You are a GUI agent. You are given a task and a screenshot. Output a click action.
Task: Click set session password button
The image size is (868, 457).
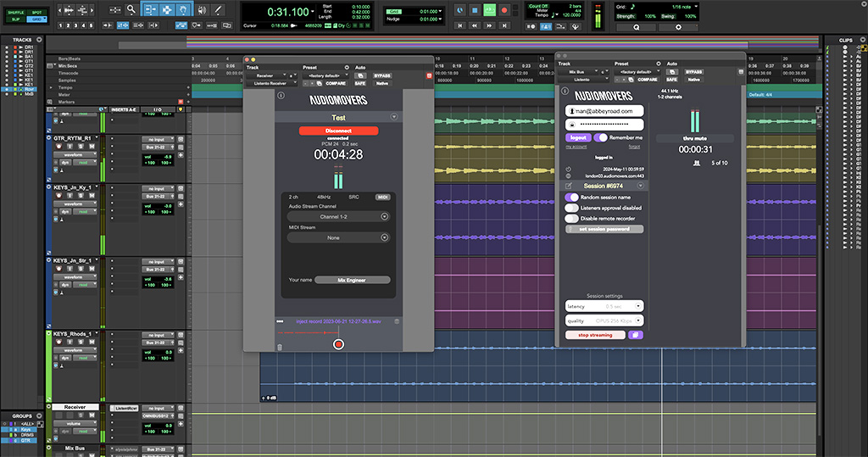pos(604,229)
